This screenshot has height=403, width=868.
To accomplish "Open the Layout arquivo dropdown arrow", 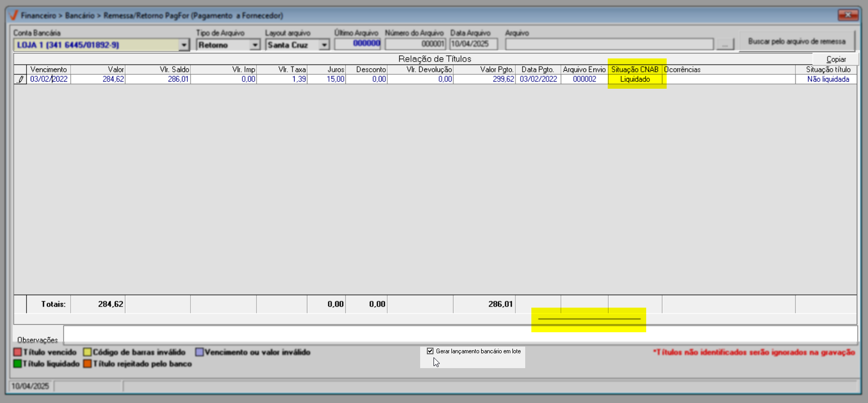I will [324, 45].
